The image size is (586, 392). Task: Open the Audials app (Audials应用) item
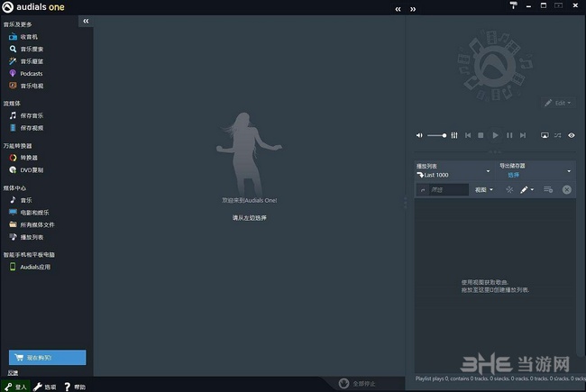tap(30, 267)
